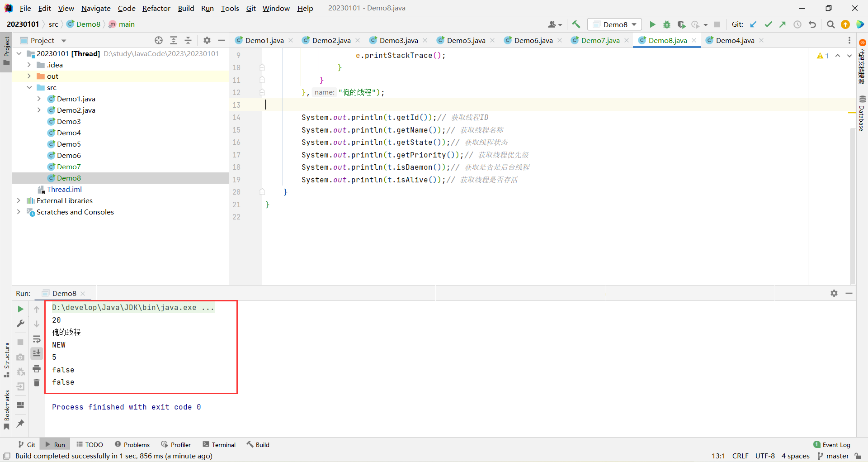Commit changes with Git checkmark icon
This screenshot has height=462, width=868.
(x=768, y=24)
